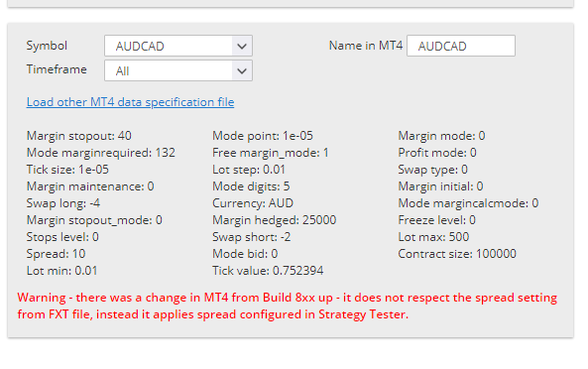The image size is (588, 369).
Task: Focus the Name in MT4 input field
Action: pos(461,46)
